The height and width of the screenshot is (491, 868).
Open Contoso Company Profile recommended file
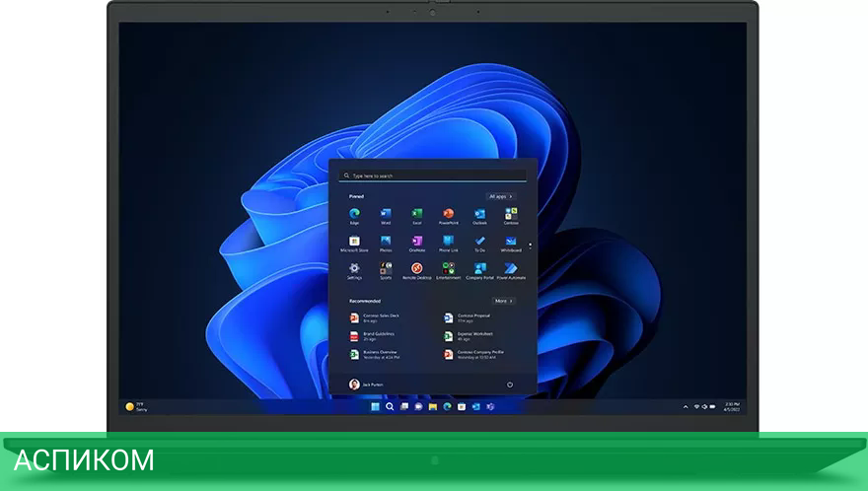click(473, 354)
